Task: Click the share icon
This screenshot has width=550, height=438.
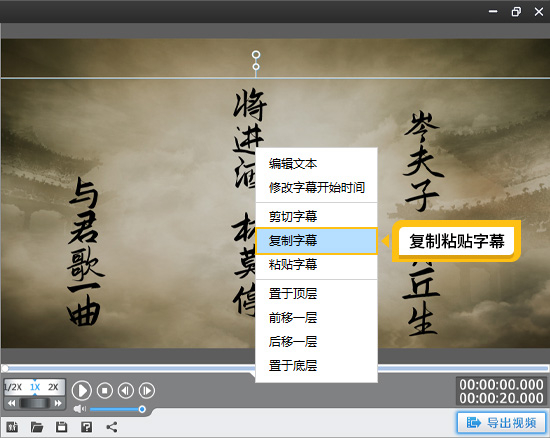Action: (112, 427)
